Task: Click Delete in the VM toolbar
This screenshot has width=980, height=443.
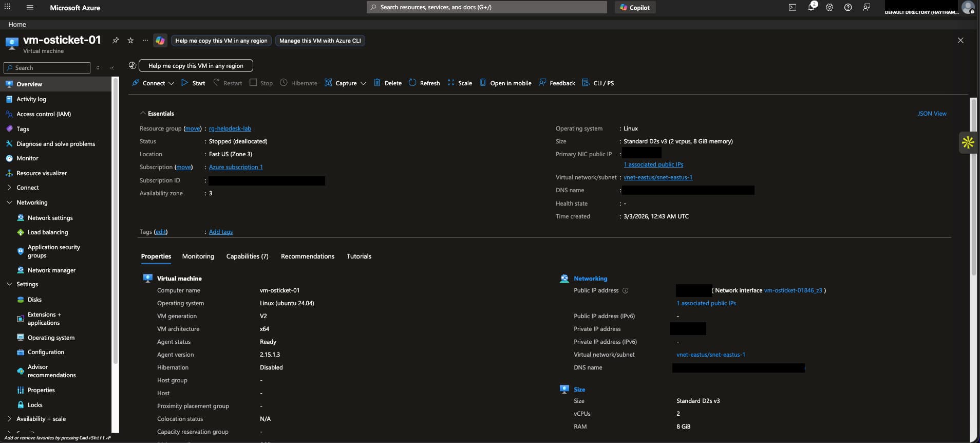Action: [388, 83]
